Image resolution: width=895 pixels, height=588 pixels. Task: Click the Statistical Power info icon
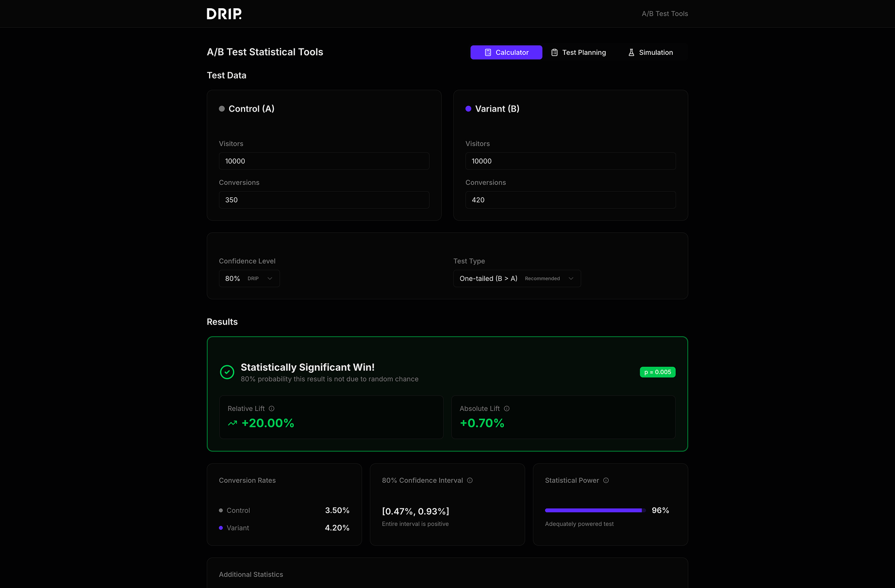pyautogui.click(x=606, y=480)
